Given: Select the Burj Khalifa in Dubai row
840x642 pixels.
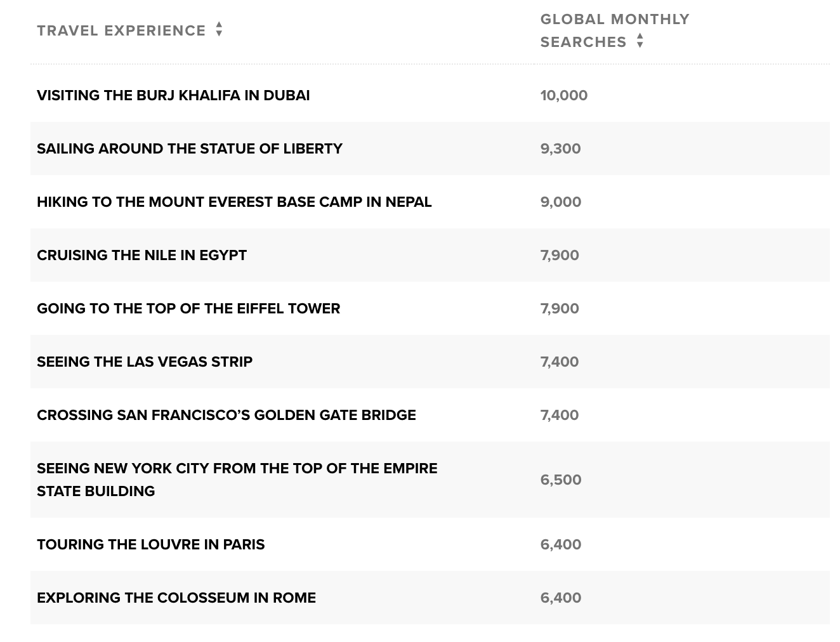Looking at the screenshot, I should click(430, 95).
